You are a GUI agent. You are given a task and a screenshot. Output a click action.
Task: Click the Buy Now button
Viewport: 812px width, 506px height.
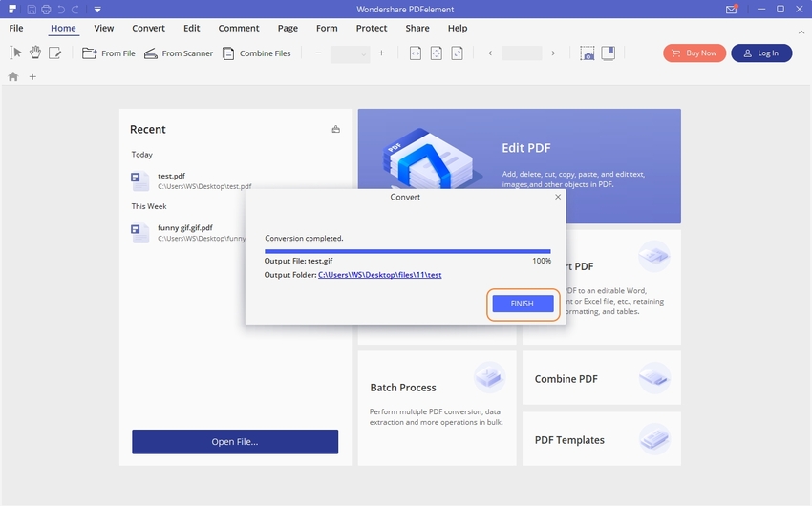(694, 53)
